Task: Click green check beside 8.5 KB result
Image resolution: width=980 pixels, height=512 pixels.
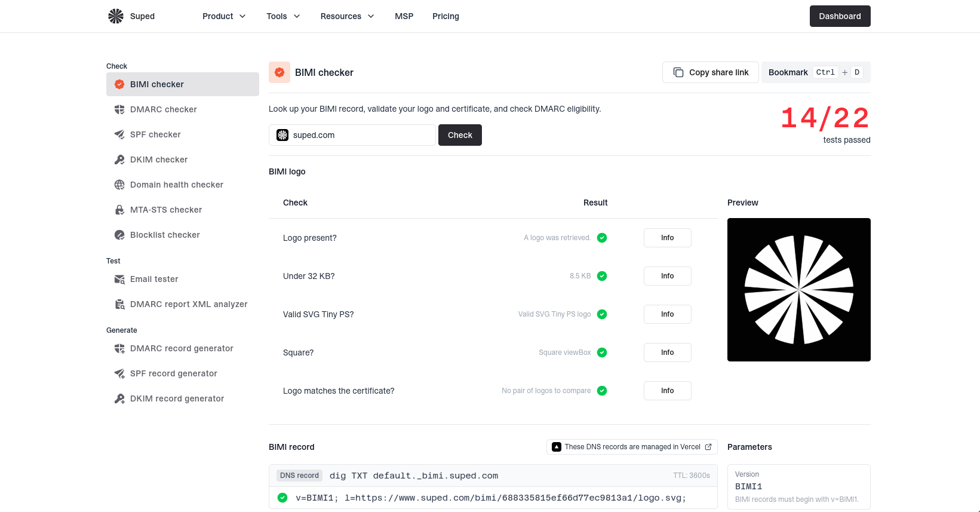Action: (x=602, y=276)
